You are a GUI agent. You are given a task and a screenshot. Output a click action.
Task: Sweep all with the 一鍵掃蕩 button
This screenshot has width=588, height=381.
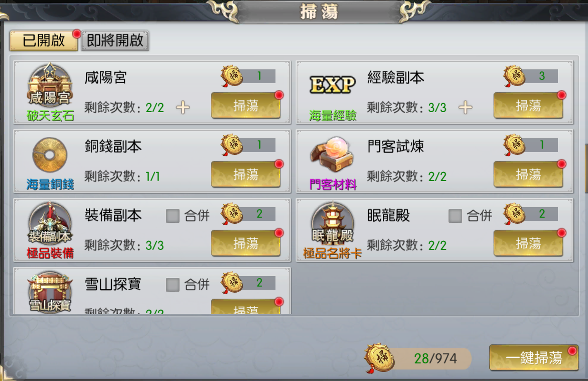point(534,358)
